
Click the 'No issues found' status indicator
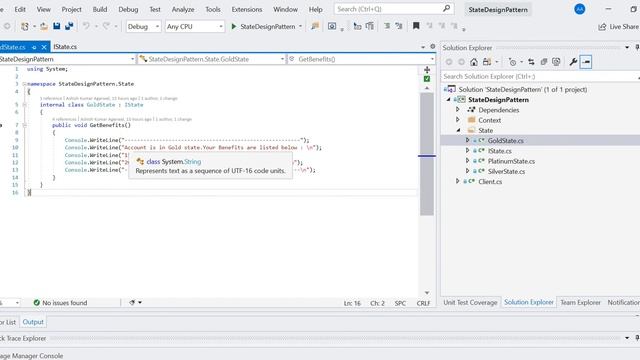pyautogui.click(x=60, y=303)
